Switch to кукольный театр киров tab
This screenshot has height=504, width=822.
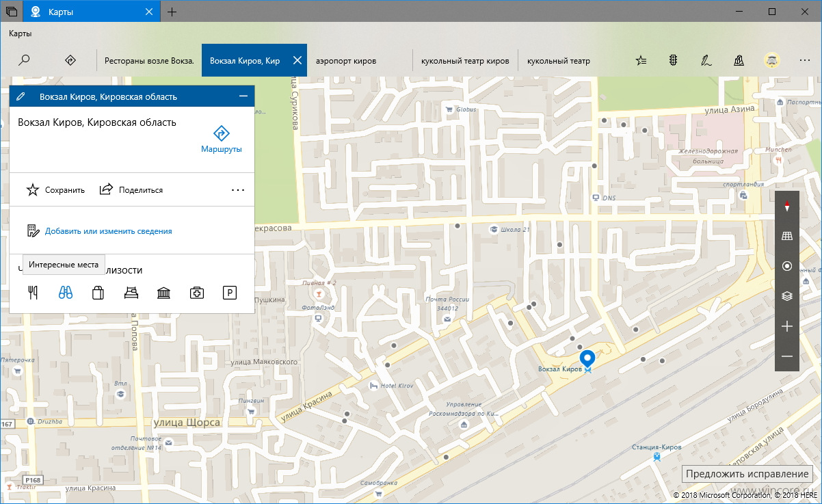[x=465, y=60]
